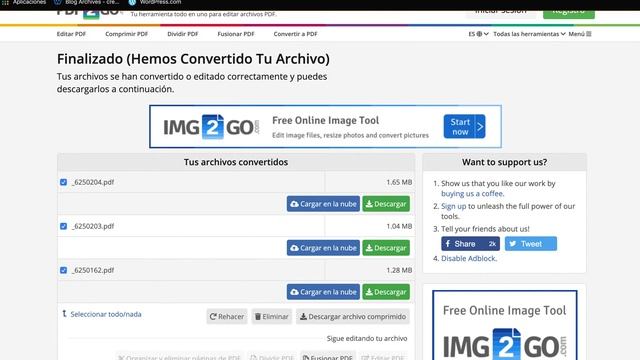The image size is (640, 360).
Task: Click Seleccionar todo/nada link
Action: point(106,314)
